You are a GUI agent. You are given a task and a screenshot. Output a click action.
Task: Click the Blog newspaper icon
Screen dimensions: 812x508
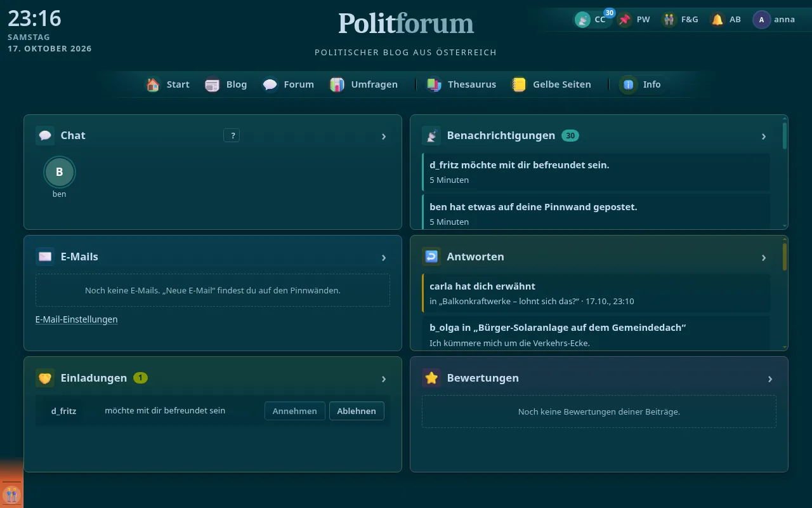(x=213, y=84)
